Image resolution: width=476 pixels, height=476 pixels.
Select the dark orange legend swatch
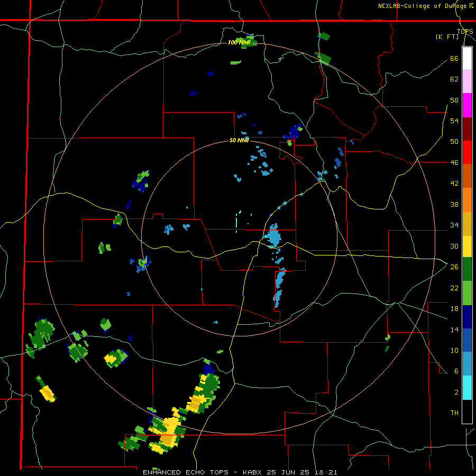point(467,176)
